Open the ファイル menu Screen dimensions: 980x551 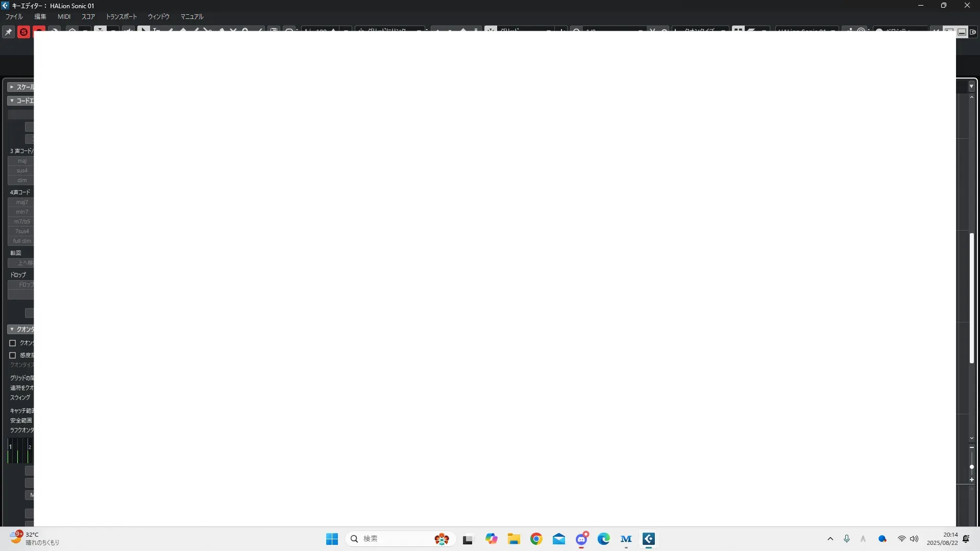pyautogui.click(x=14, y=17)
